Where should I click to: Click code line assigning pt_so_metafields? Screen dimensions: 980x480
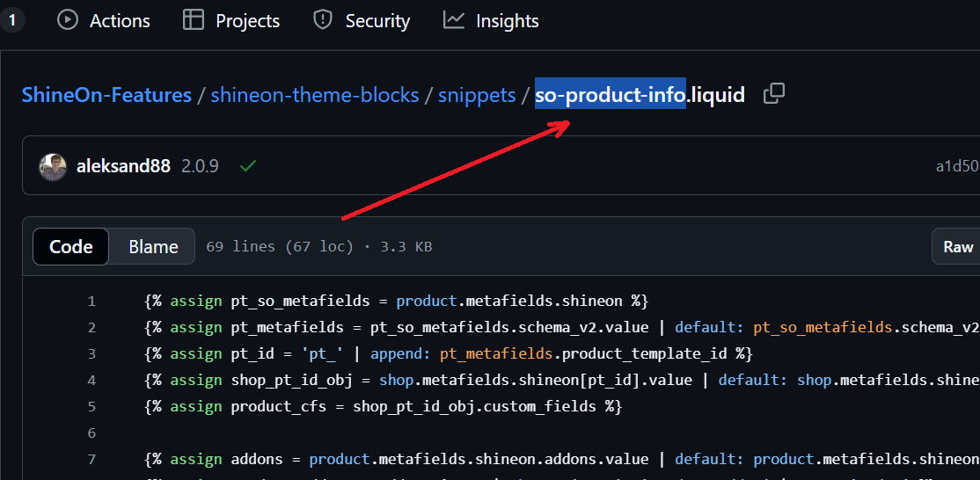[397, 302]
